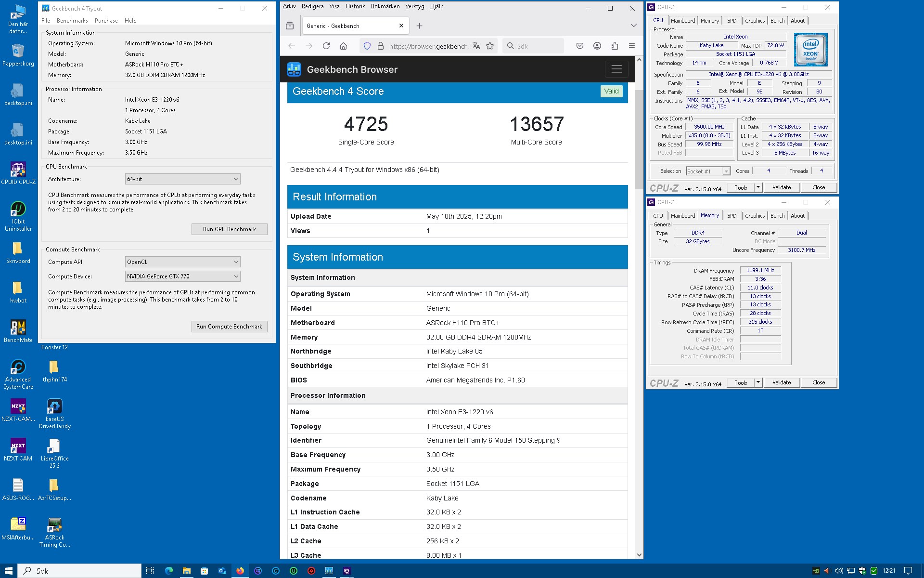Open tracking protection shield in address bar
924x578 pixels.
tap(367, 46)
